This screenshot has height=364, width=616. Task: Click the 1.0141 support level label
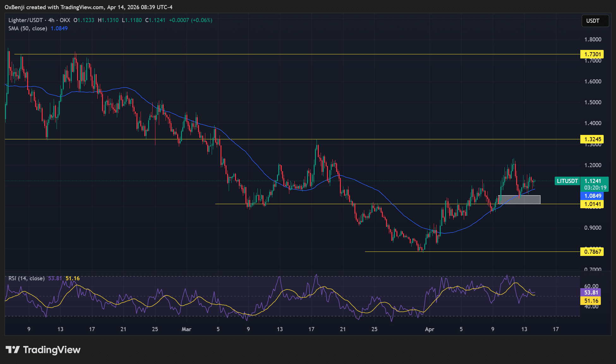pyautogui.click(x=592, y=204)
